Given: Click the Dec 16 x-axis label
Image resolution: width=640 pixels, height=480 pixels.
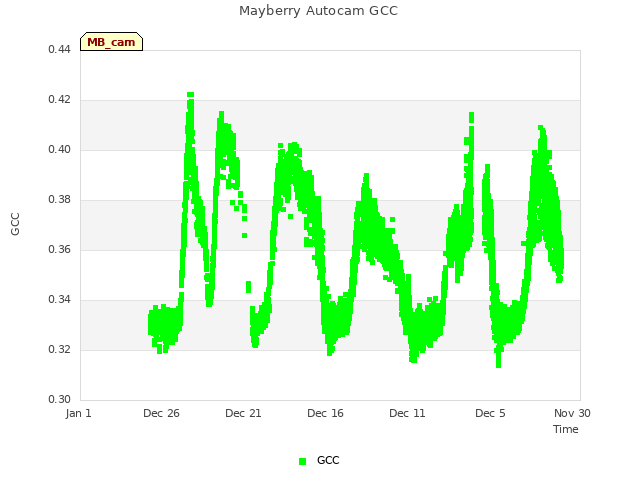Looking at the screenshot, I should pos(325,413).
